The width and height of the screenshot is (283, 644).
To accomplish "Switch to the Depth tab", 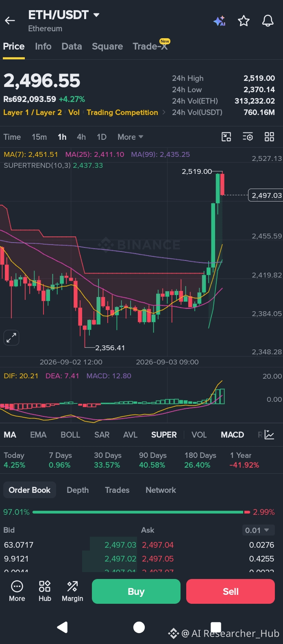I will [x=78, y=490].
